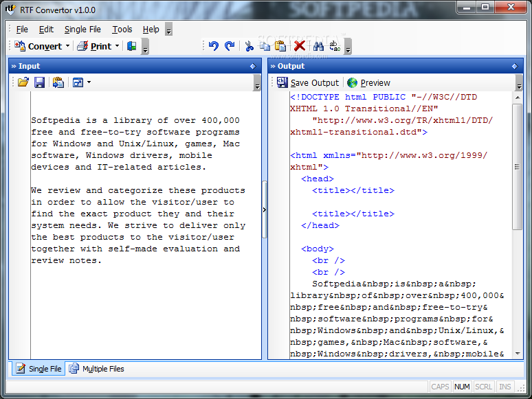The width and height of the screenshot is (532, 399).
Task: Click Output scrollbar down arrow
Action: coord(518,354)
